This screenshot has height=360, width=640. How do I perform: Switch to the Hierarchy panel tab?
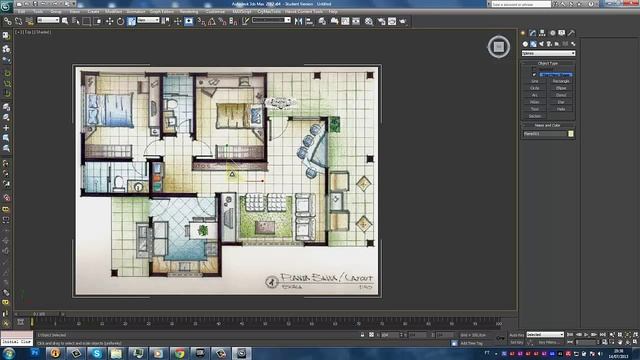[x=542, y=33]
